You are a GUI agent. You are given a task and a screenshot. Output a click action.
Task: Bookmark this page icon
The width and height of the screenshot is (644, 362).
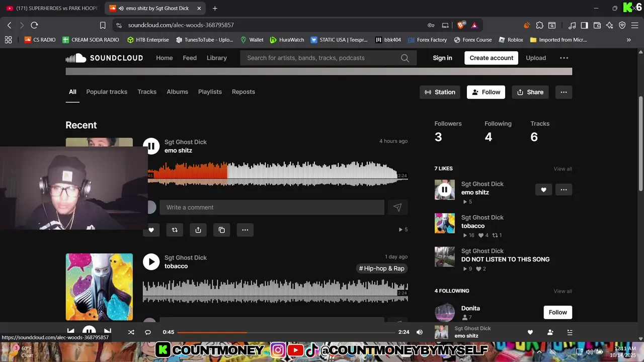coord(103,25)
